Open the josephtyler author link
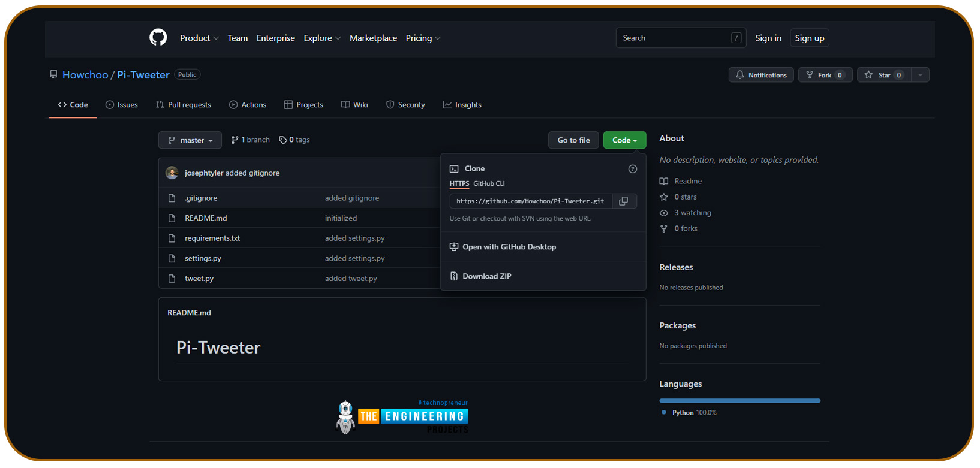 (204, 173)
